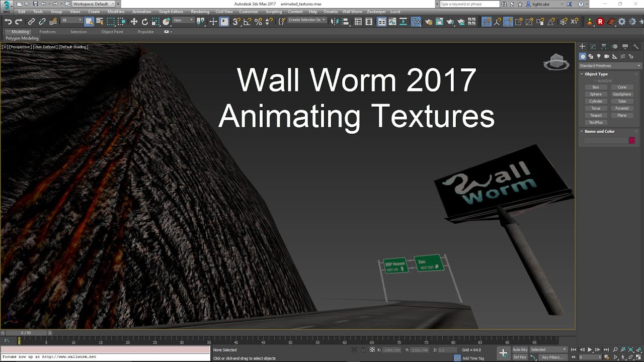Screen dimensions: 644x362
Task: Toggle the Window/Crossing selection mode
Action: point(122,22)
